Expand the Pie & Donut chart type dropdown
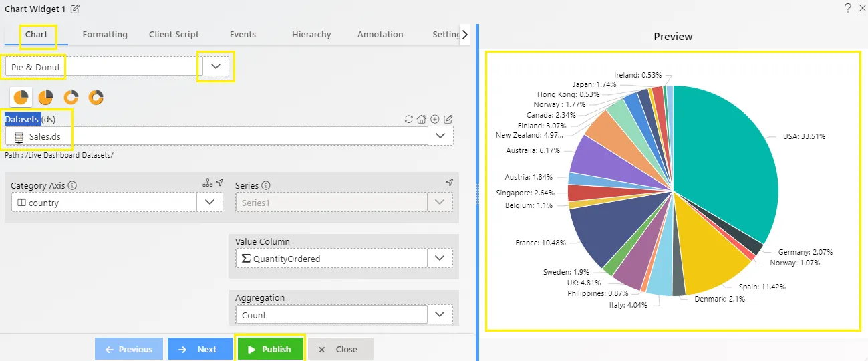Screen dimensions: 868x361 pyautogui.click(x=216, y=66)
